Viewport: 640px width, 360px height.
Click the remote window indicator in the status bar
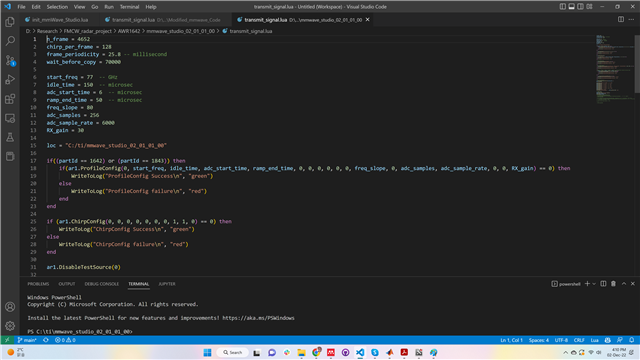pos(7,340)
